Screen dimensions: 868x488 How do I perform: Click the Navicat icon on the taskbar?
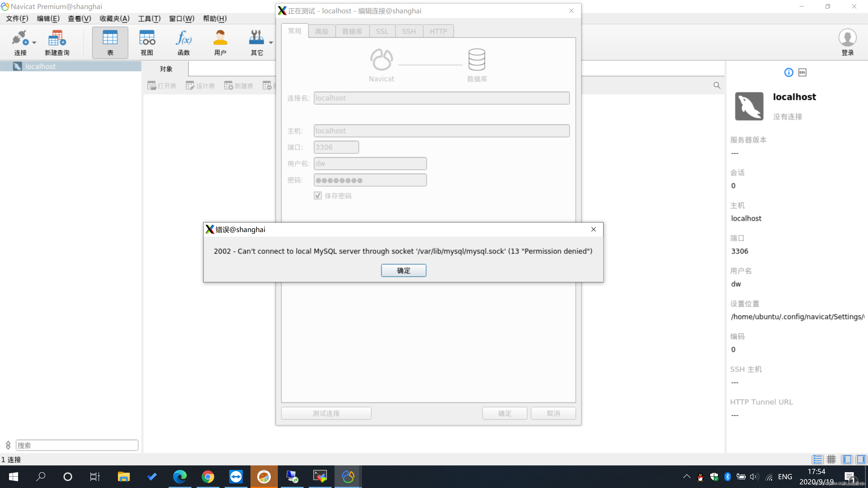point(348,477)
